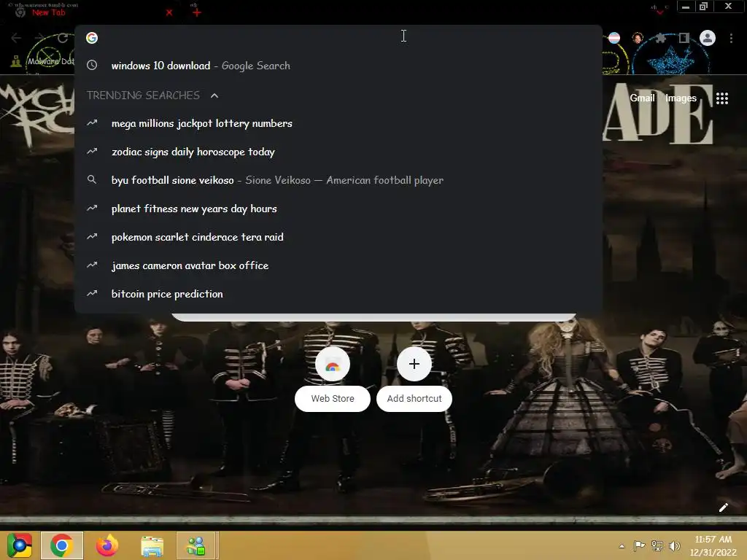Collapse the Trending Searches section
The width and height of the screenshot is (747, 560).
click(x=214, y=96)
